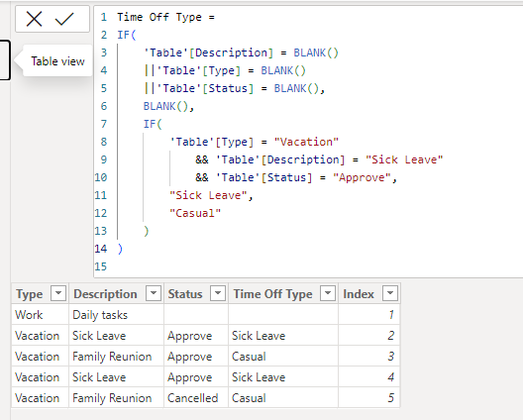Cancel the formula with the X icon
The image size is (523, 420).
coord(34,19)
